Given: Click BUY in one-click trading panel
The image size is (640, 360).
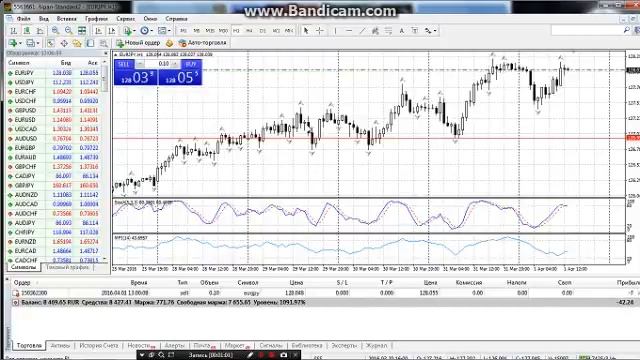Looking at the screenshot, I should pyautogui.click(x=191, y=64).
